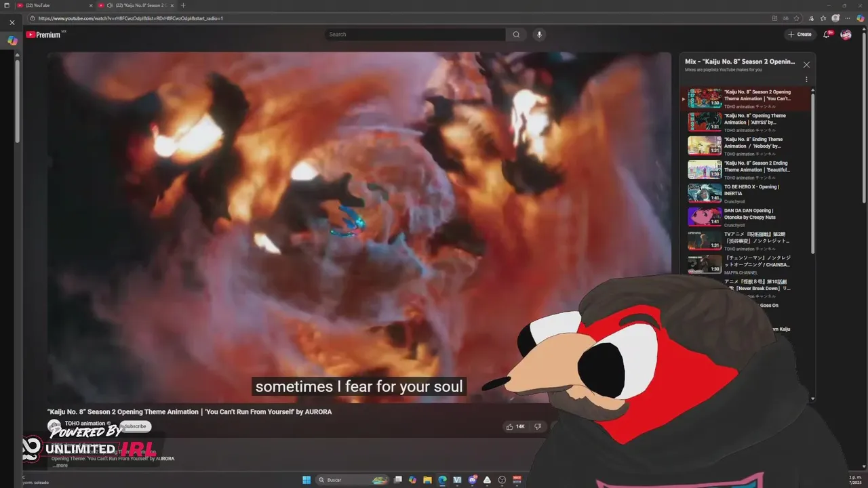Expand the description with ...more

click(x=60, y=466)
